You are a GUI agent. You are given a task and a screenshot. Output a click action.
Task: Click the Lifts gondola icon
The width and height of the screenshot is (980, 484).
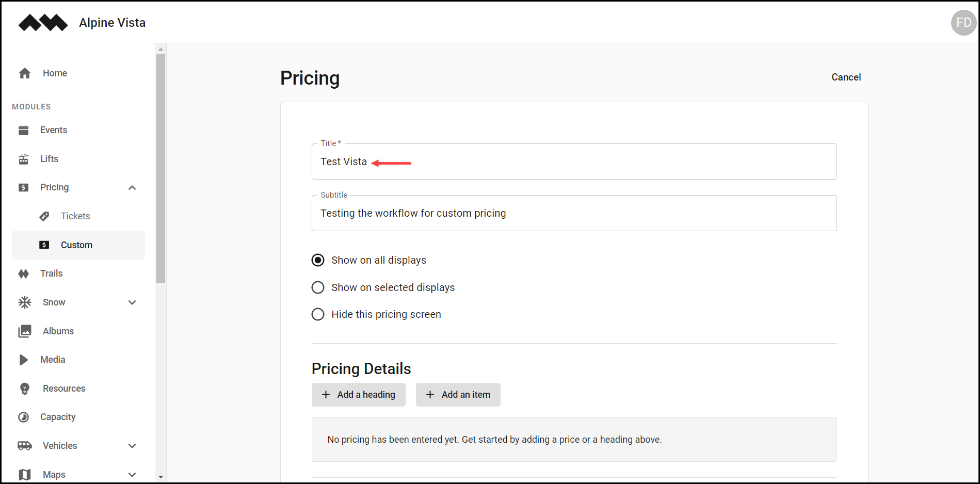click(x=24, y=159)
